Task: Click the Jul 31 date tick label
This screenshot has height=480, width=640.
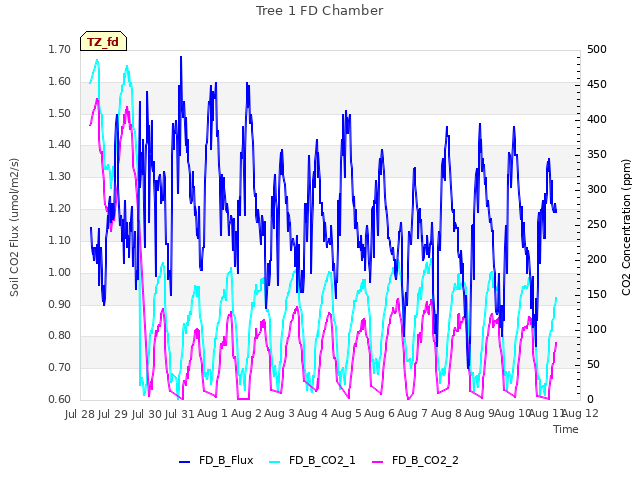Action: click(179, 414)
